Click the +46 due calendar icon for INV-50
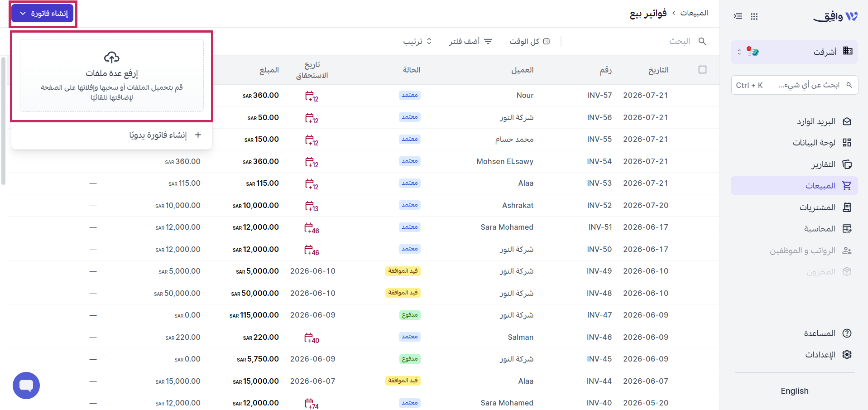 [311, 250]
